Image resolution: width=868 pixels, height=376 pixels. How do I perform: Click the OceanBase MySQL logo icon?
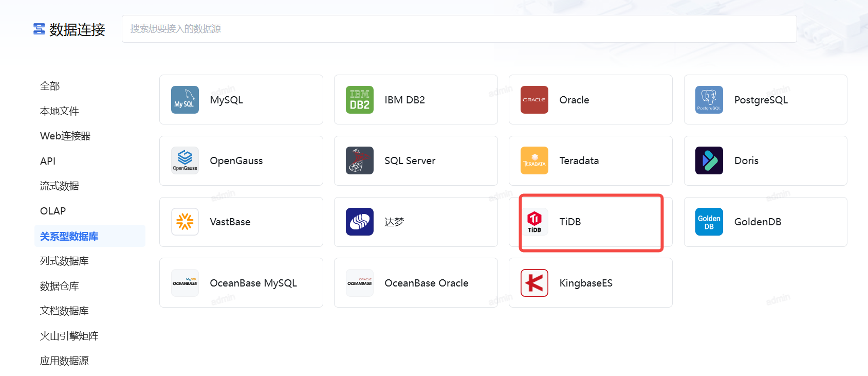(185, 283)
